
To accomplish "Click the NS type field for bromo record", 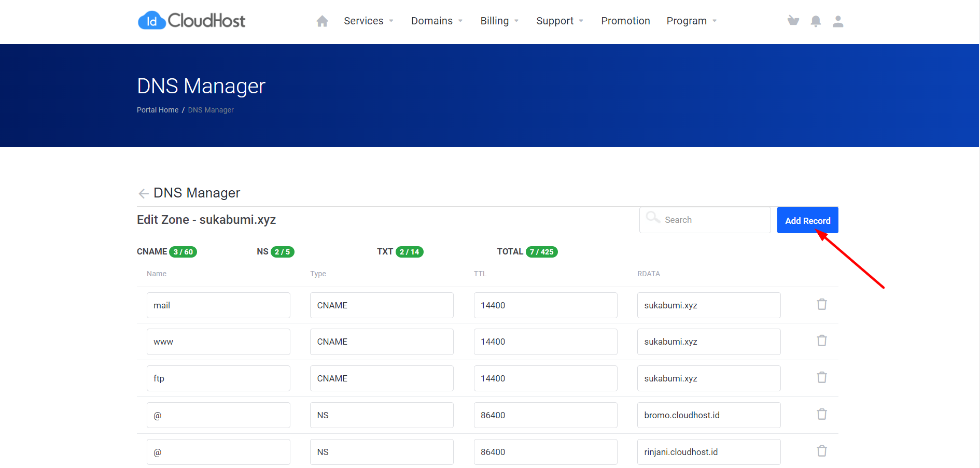I will click(x=382, y=415).
